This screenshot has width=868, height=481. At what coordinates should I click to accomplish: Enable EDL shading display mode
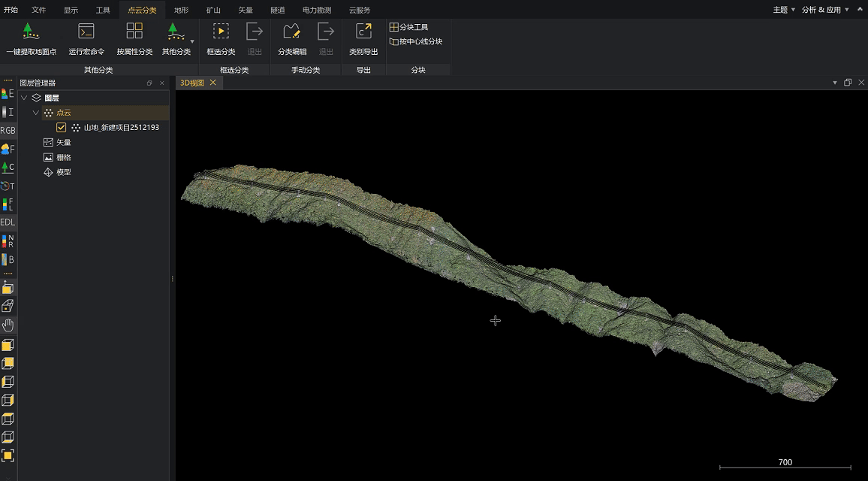tap(8, 222)
